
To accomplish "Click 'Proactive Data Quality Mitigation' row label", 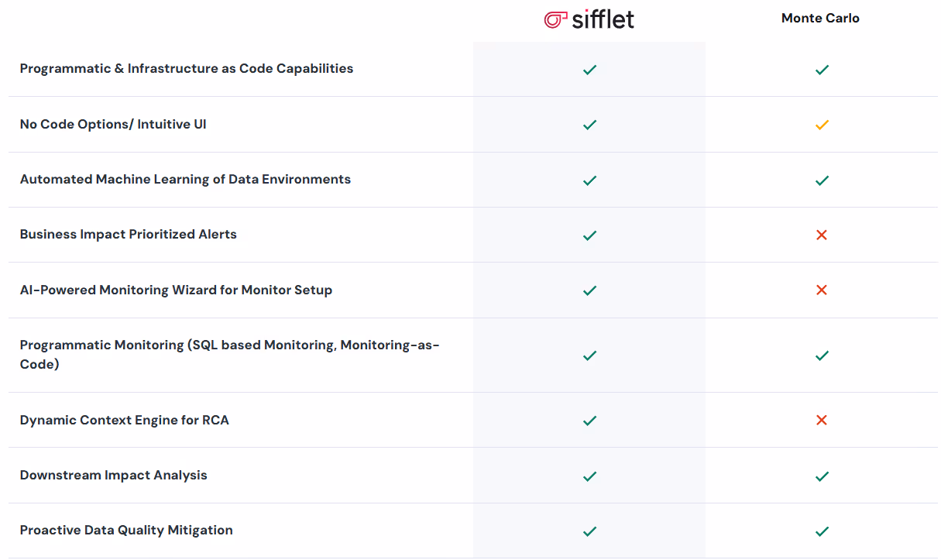I will (x=126, y=530).
